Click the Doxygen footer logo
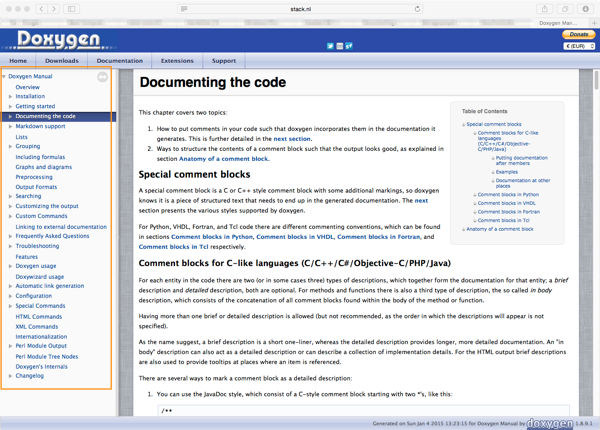Viewport: 600px width, 430px height. 549,423
